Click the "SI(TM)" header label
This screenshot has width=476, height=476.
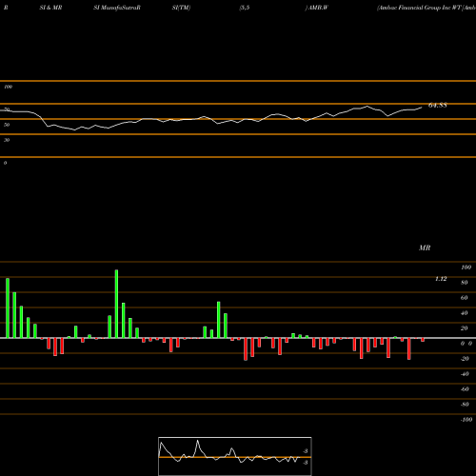(181, 8)
